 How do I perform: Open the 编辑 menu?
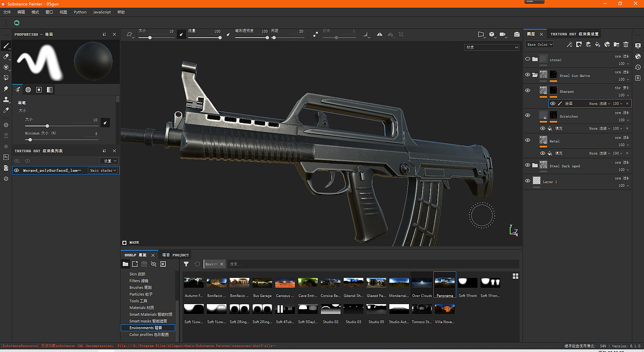click(x=21, y=12)
